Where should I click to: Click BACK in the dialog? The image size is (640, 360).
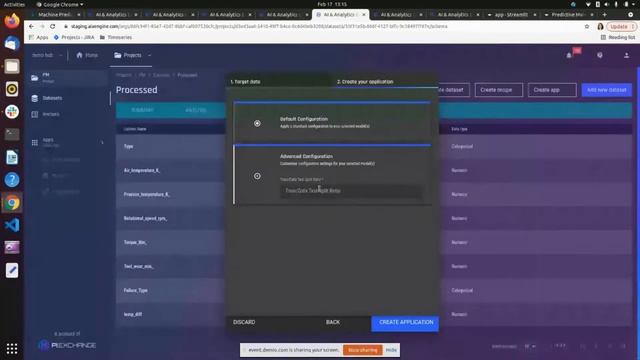pos(333,322)
